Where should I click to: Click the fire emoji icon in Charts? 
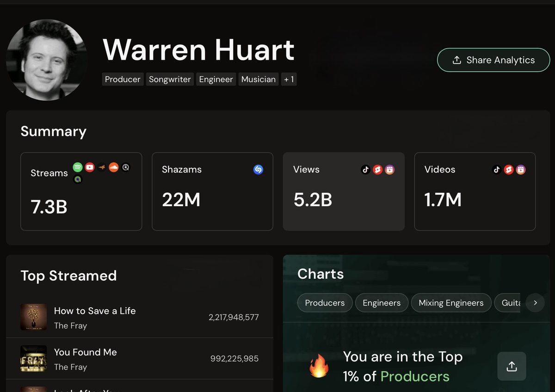point(319,367)
